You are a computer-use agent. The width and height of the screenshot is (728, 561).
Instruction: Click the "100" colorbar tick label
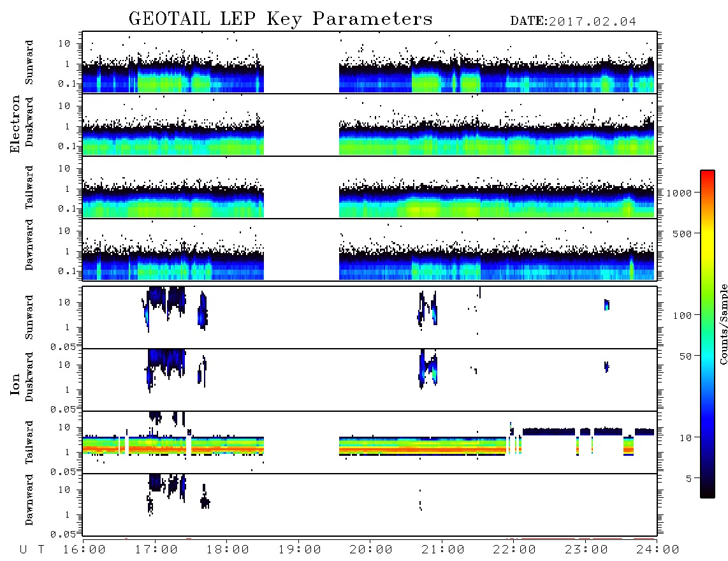pos(683,316)
